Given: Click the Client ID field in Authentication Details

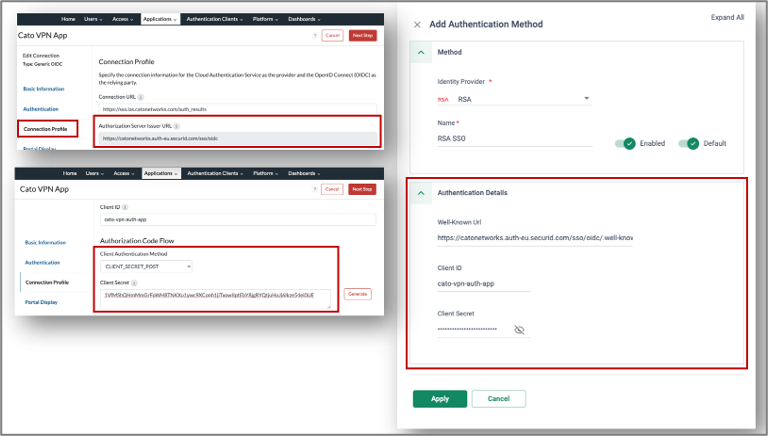Looking at the screenshot, I should point(483,284).
